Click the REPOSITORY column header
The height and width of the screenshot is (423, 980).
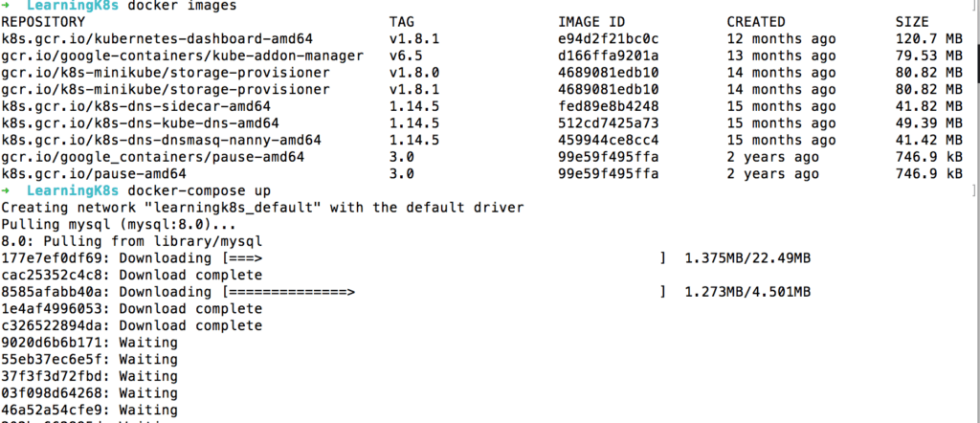click(x=43, y=22)
